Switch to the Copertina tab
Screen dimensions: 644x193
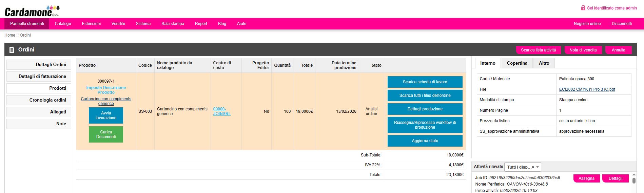[517, 63]
